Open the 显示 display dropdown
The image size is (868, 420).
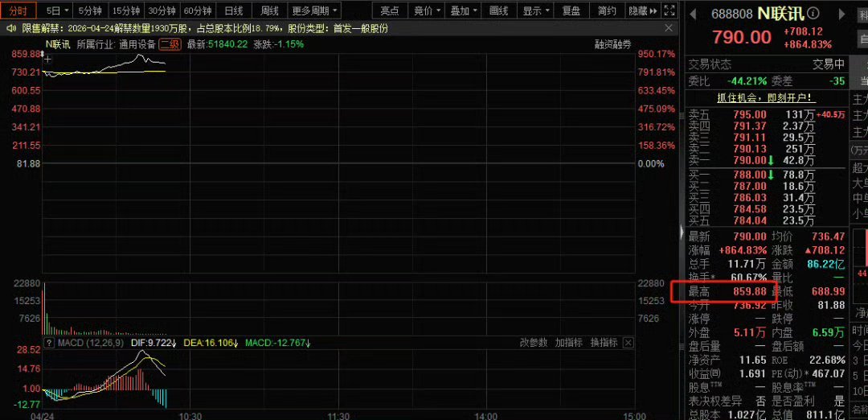pyautogui.click(x=536, y=10)
